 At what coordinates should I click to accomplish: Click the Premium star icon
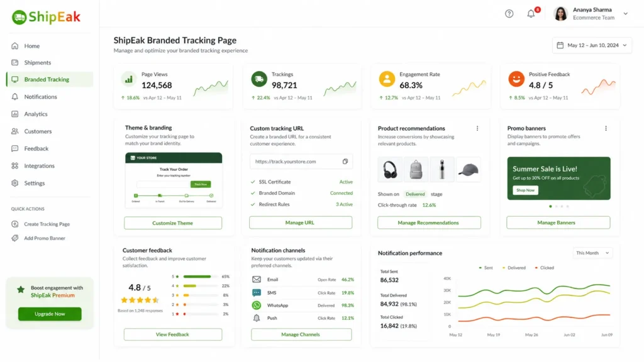[21, 290]
